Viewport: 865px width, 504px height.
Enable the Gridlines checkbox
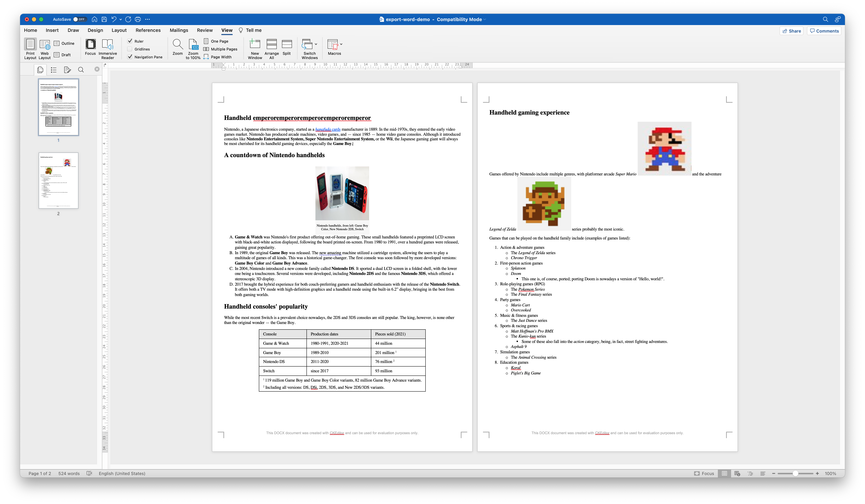[x=130, y=49]
